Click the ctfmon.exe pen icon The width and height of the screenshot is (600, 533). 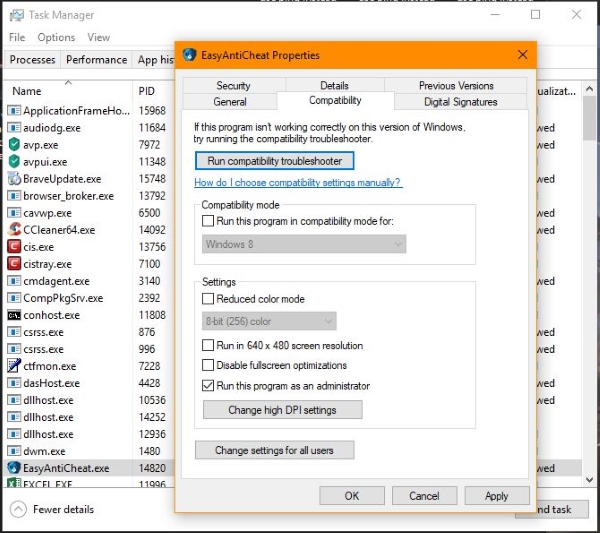point(14,366)
